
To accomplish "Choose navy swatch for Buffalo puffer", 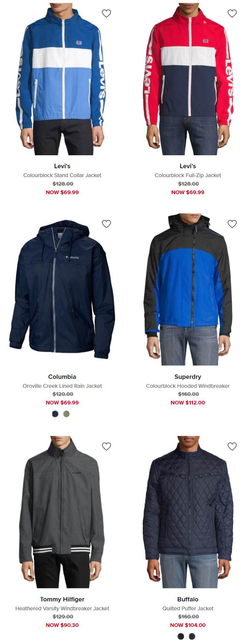I will [192, 636].
